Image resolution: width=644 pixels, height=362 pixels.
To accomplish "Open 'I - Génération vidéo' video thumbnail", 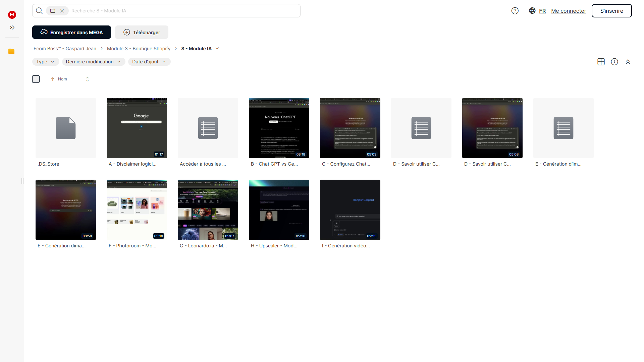I will (350, 210).
